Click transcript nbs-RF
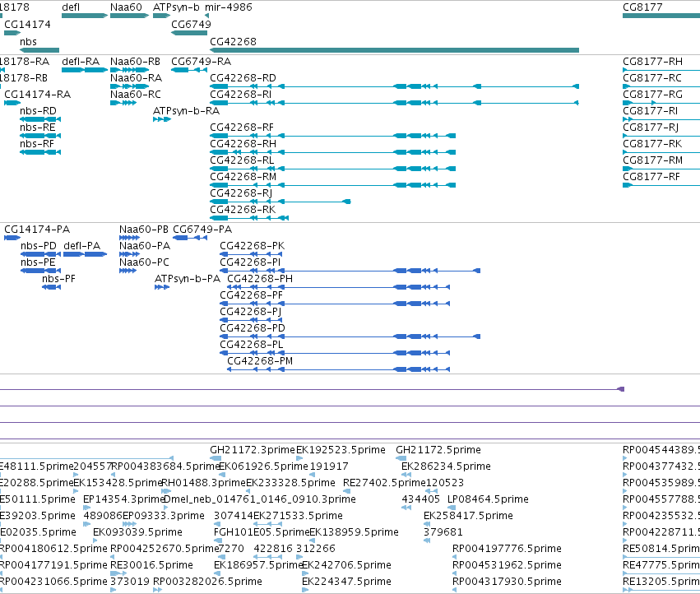Screen dimensions: 700x594 [37, 144]
